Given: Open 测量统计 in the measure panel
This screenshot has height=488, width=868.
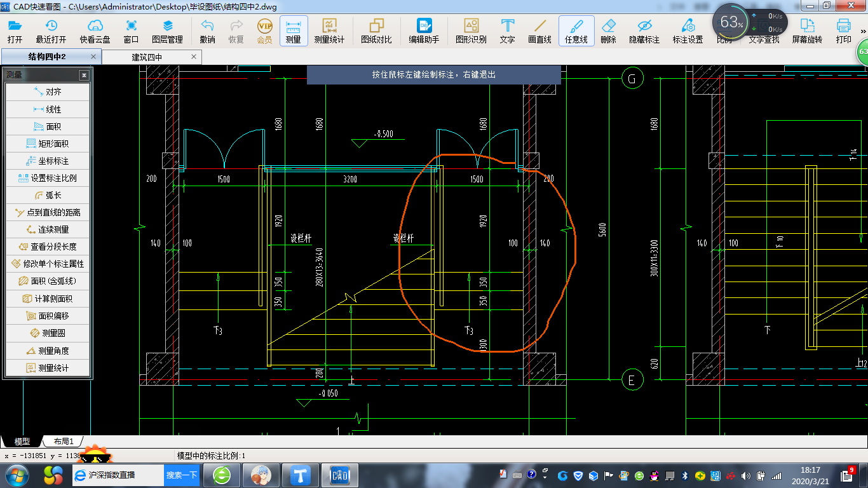Looking at the screenshot, I should pyautogui.click(x=48, y=368).
